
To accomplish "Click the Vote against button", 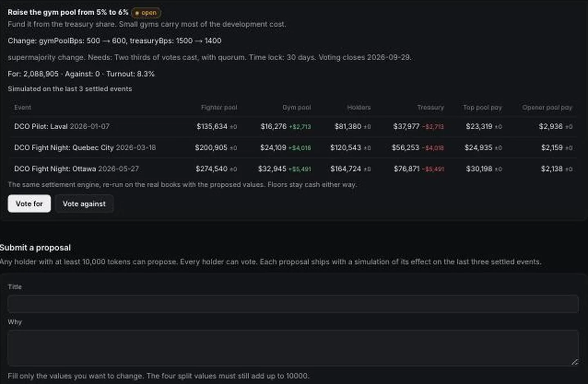I will [84, 203].
